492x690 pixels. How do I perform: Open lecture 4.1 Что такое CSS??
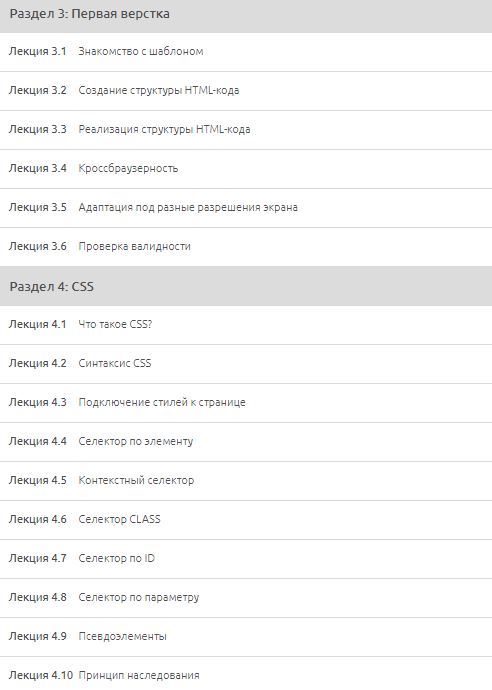246,325
